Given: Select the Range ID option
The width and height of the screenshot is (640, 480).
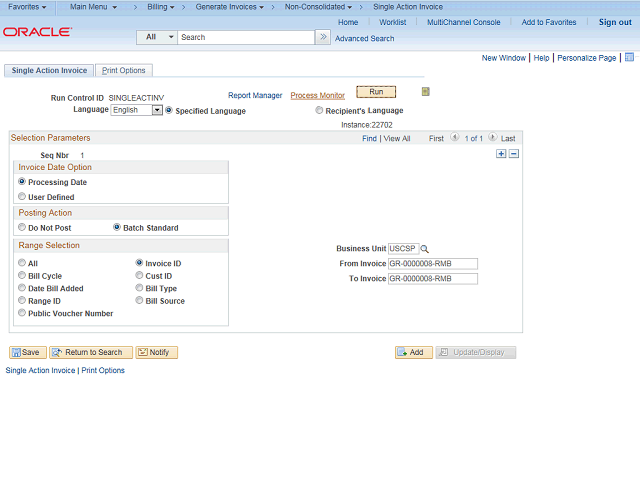Looking at the screenshot, I should (22, 300).
